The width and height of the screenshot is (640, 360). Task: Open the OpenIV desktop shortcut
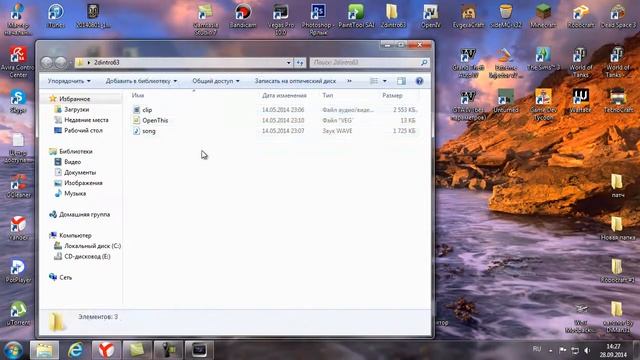[x=431, y=16]
